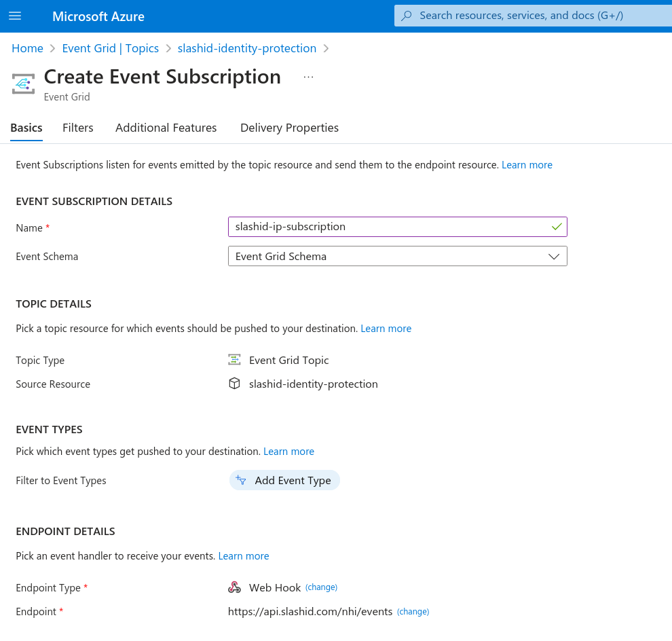672x641 pixels.
Task: Select the Basics tab
Action: click(x=26, y=128)
